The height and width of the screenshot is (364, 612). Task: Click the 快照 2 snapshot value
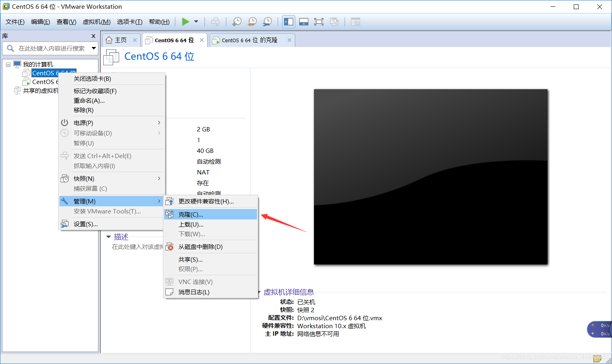306,310
